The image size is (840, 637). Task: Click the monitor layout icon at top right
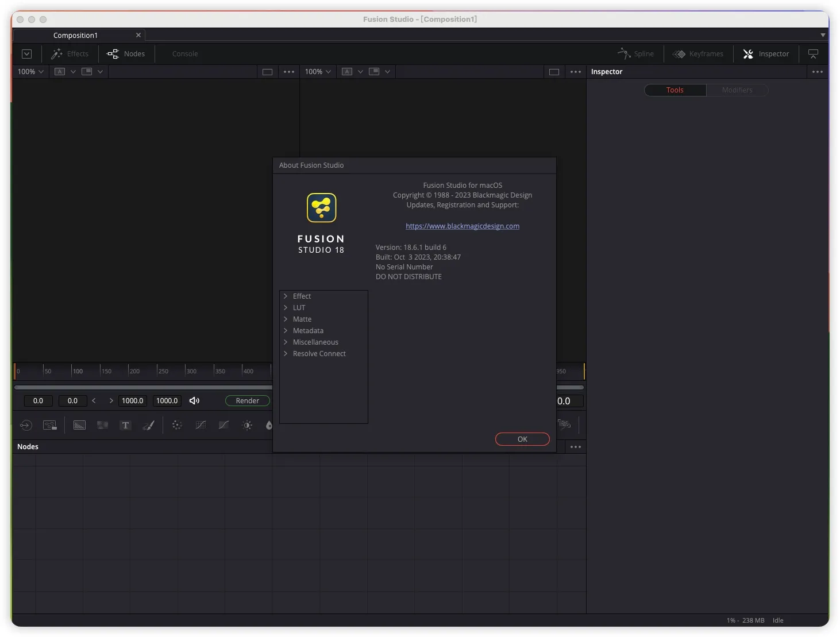pos(813,54)
